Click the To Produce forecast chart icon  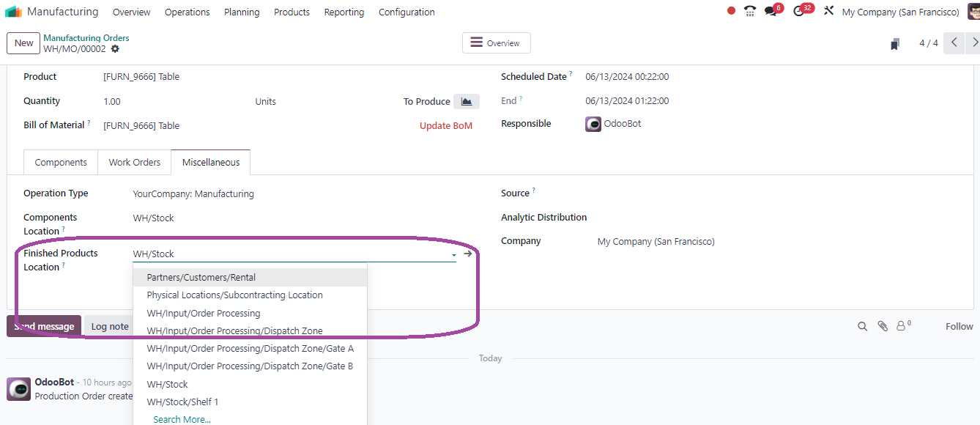467,101
